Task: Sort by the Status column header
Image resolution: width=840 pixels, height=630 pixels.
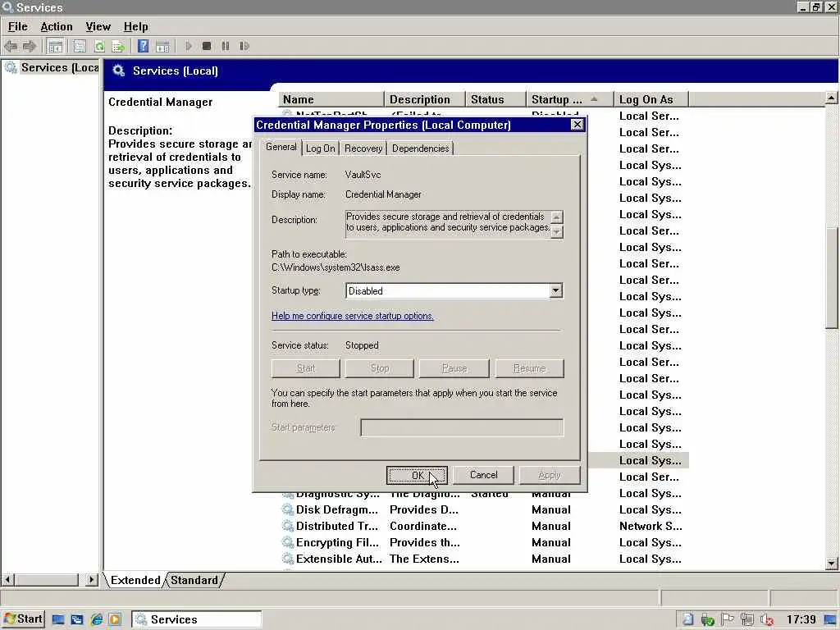Action: pyautogui.click(x=495, y=99)
